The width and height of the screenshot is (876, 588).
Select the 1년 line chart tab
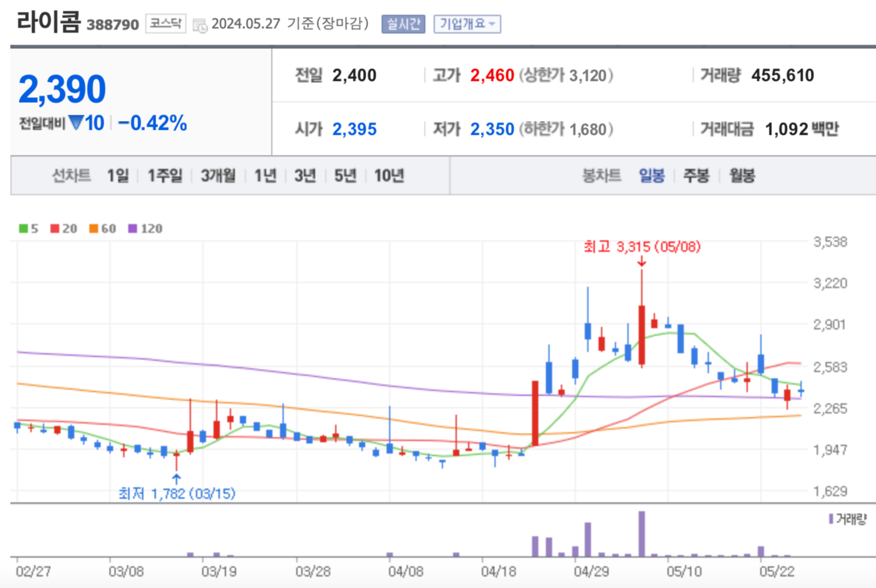(x=265, y=176)
